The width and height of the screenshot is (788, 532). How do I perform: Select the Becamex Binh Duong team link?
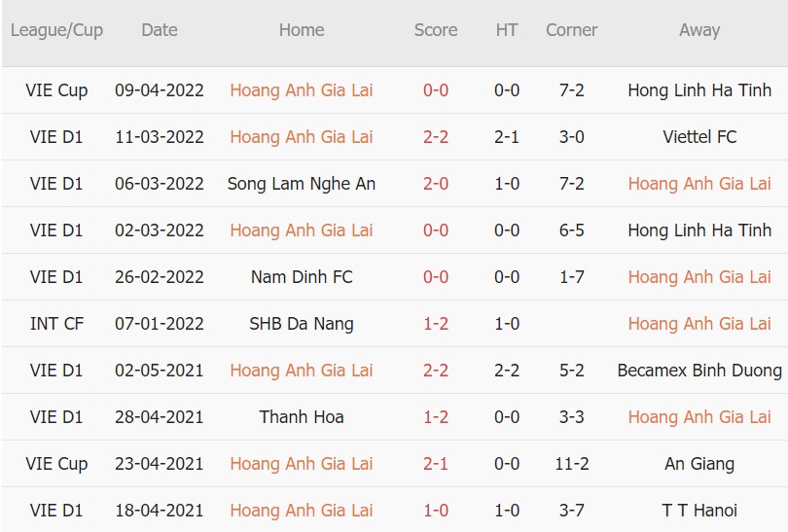(x=699, y=371)
